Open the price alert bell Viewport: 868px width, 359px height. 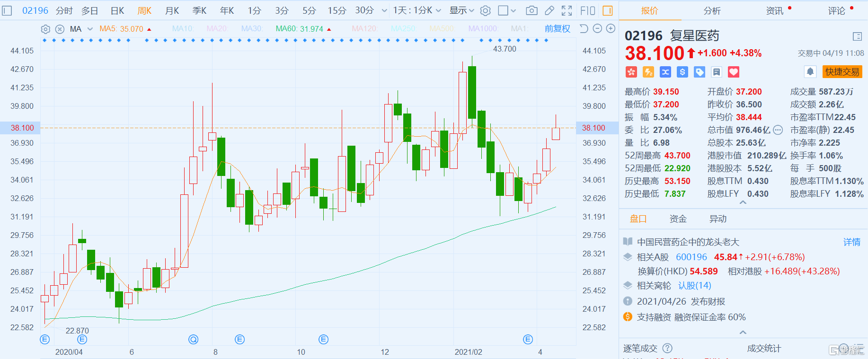click(810, 72)
